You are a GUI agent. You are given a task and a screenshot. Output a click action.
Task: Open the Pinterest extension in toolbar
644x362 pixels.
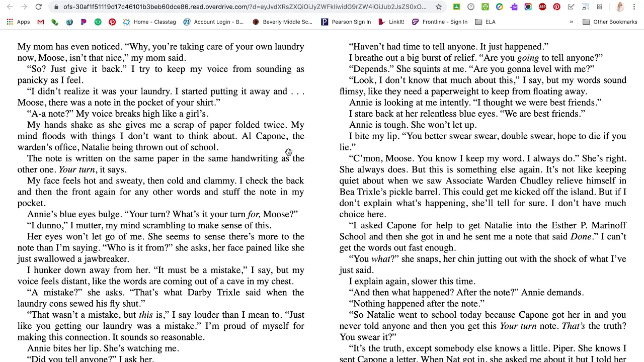[556, 7]
